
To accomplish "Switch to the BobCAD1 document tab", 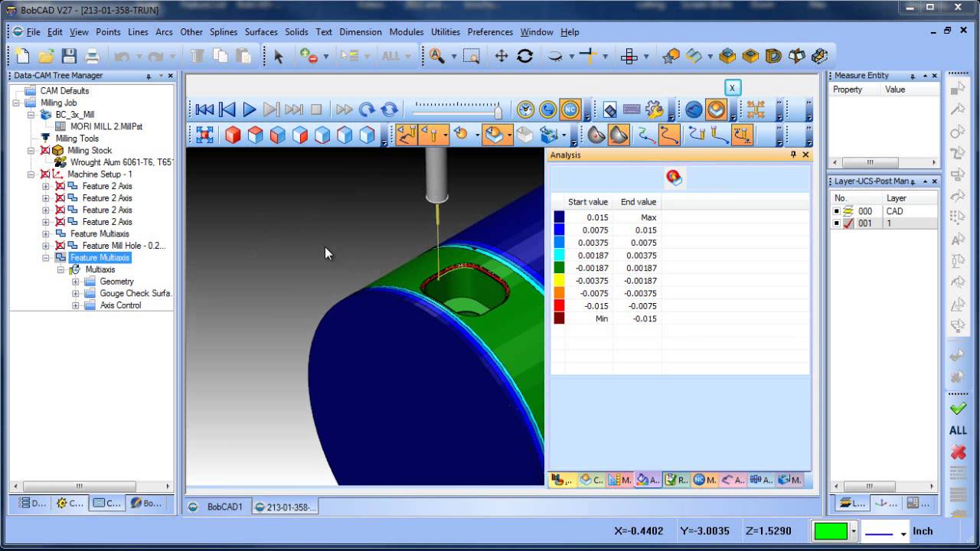I will point(217,507).
